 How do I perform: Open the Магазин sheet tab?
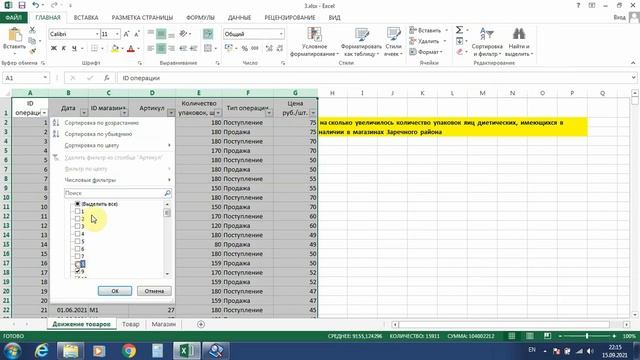(x=164, y=324)
